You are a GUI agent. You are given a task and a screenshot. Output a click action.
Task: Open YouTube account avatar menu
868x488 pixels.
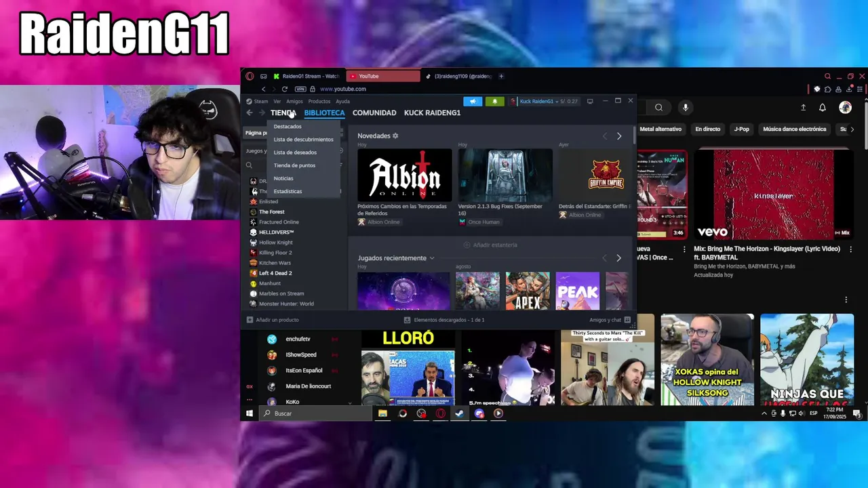[845, 107]
